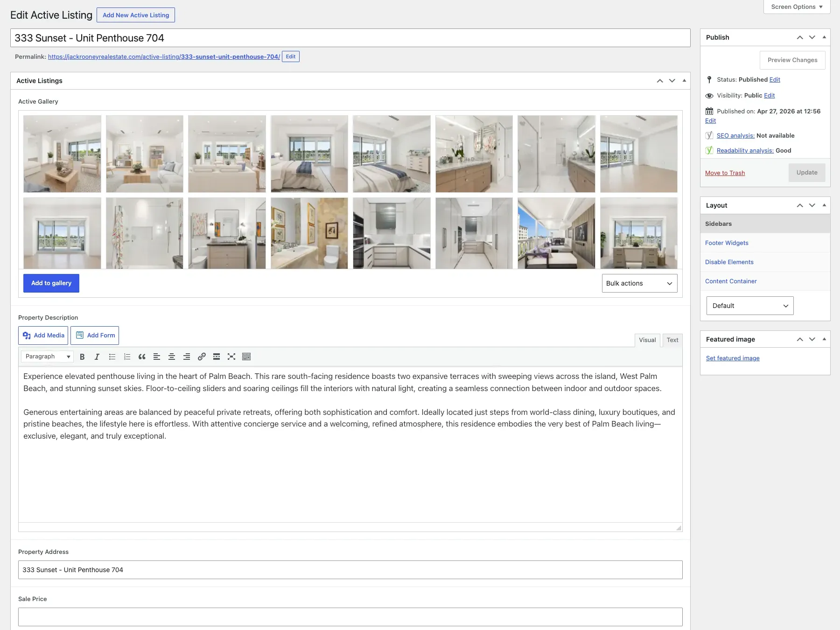
Task: Align text right
Action: (187, 357)
